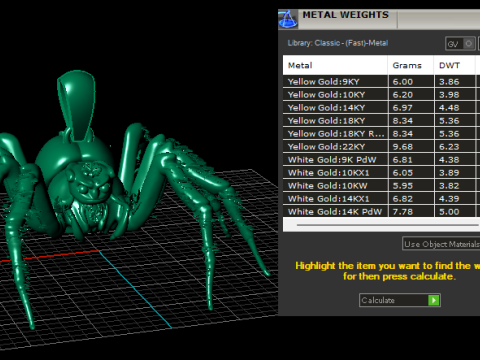Select the Metal column header
480x360 pixels.
335,65
